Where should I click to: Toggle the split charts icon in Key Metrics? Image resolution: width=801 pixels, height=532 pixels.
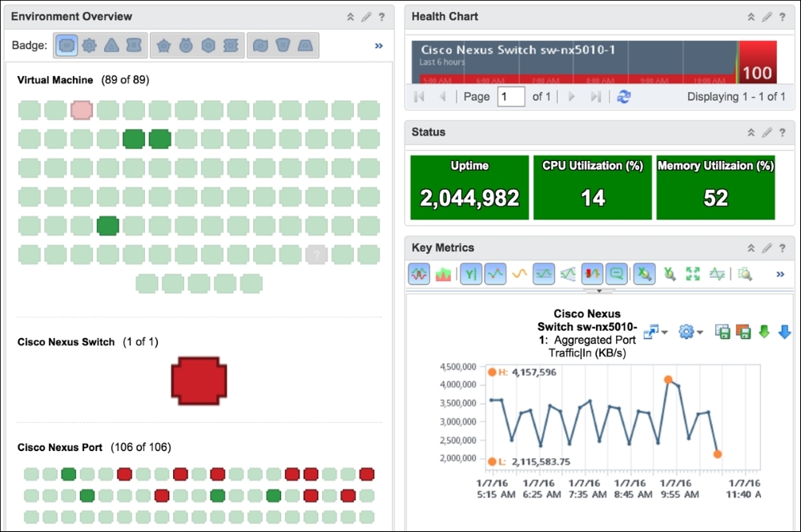419,274
